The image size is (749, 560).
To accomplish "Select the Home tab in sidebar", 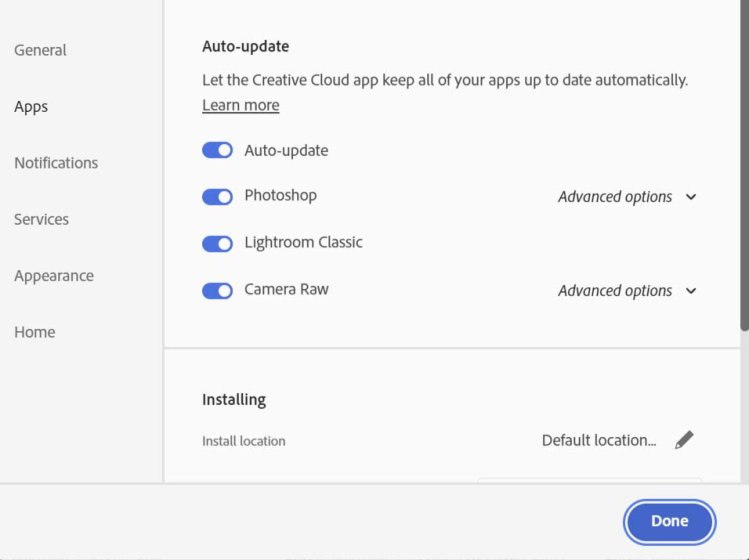I will (x=35, y=332).
